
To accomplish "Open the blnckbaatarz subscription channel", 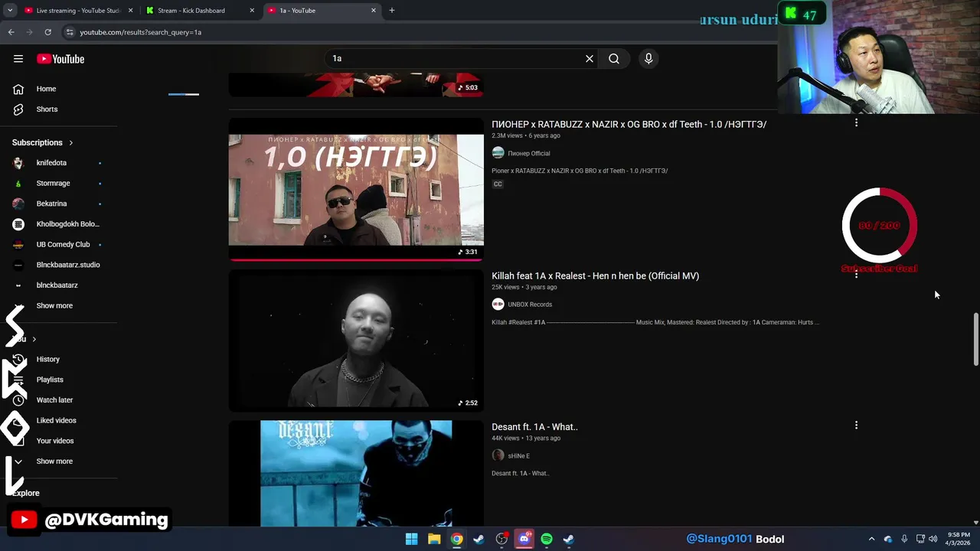I will click(59, 285).
